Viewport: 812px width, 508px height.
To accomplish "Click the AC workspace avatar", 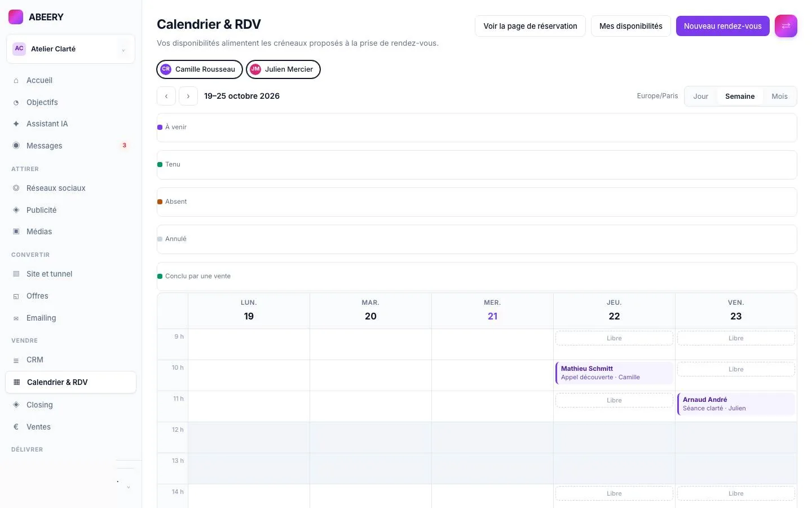I will coord(19,49).
